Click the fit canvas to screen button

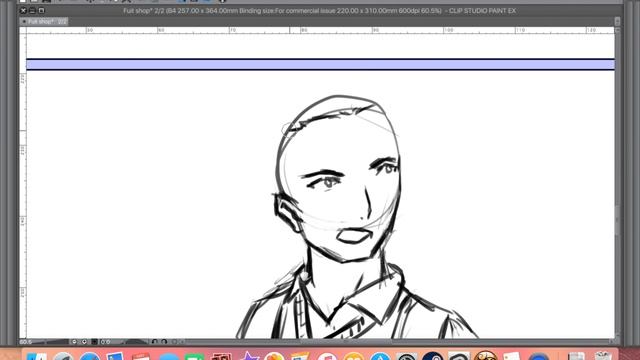(x=94, y=342)
